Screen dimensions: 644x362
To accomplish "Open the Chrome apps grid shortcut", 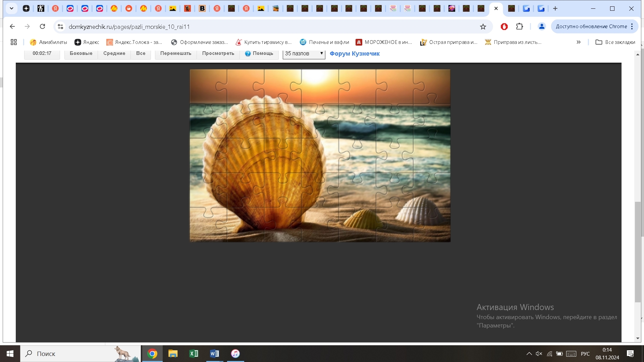I will click(x=14, y=42).
